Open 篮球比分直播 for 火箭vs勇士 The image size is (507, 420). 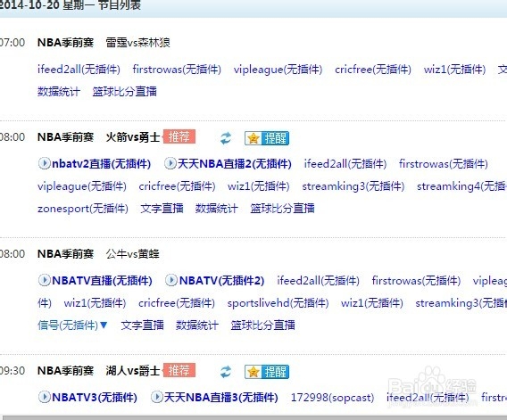(282, 209)
